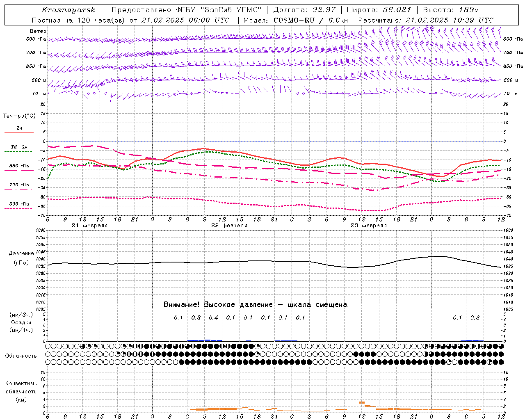Select the Модель COSMO-RU / 6.6км text
This screenshot has width=525, height=420.
coord(296,20)
